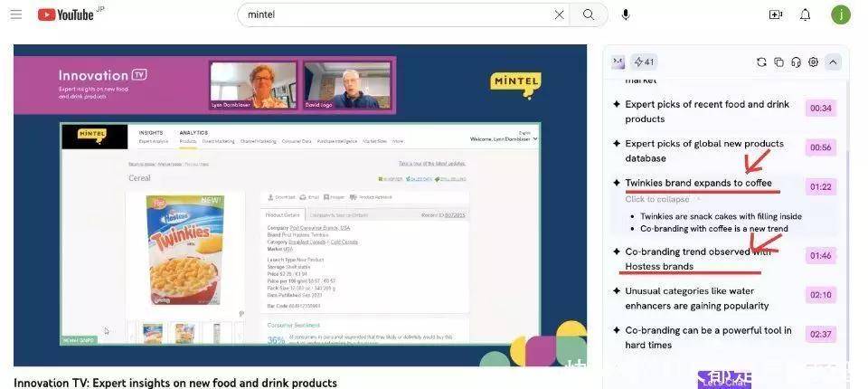Click the 'Click to collapse' hint
This screenshot has height=389, width=868.
click(x=657, y=199)
